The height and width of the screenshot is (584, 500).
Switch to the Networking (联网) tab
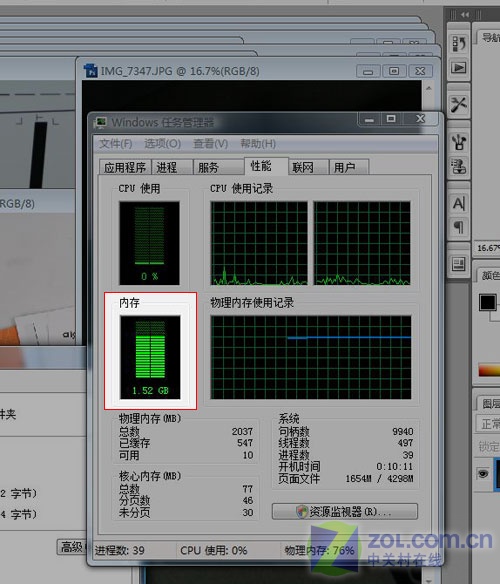(x=308, y=167)
